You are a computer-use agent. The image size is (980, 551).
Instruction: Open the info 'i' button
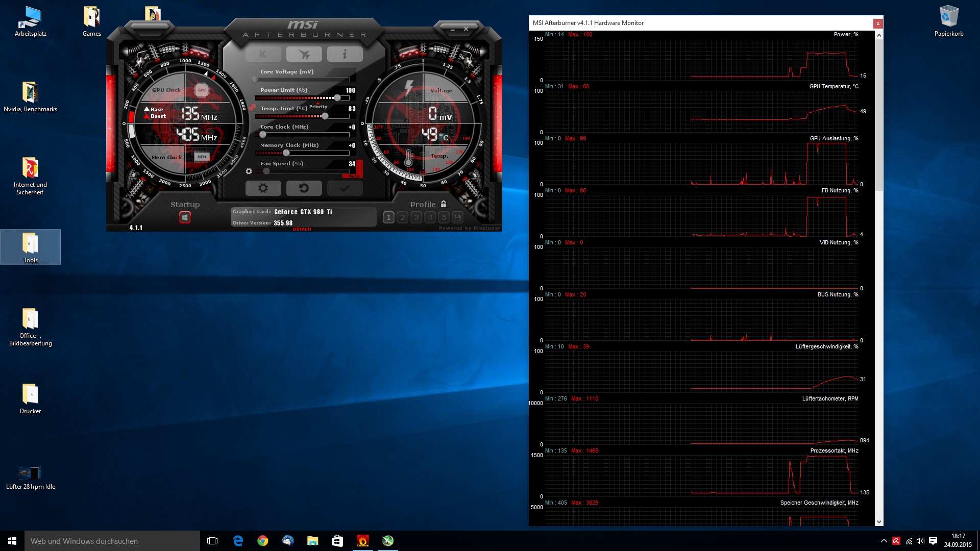point(345,54)
